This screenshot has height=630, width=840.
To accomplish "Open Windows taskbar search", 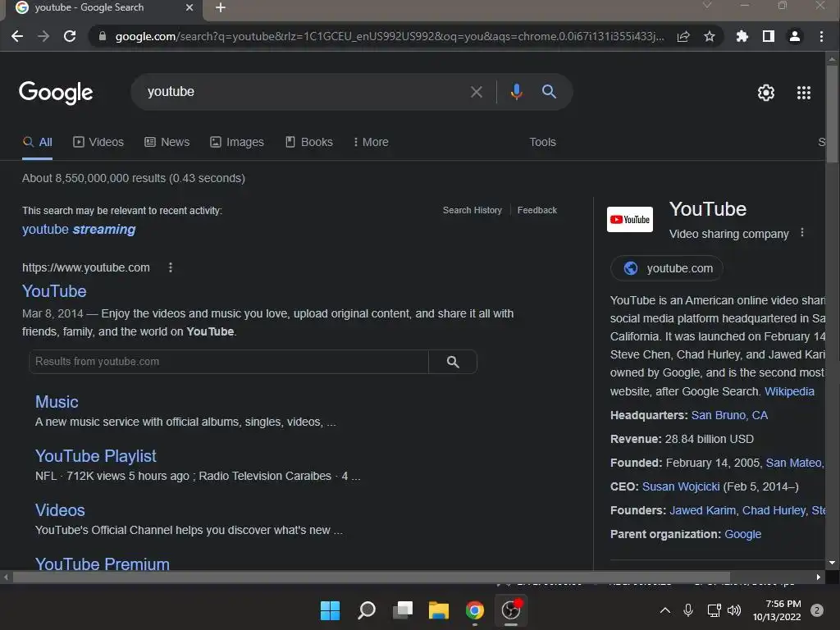I will (367, 610).
